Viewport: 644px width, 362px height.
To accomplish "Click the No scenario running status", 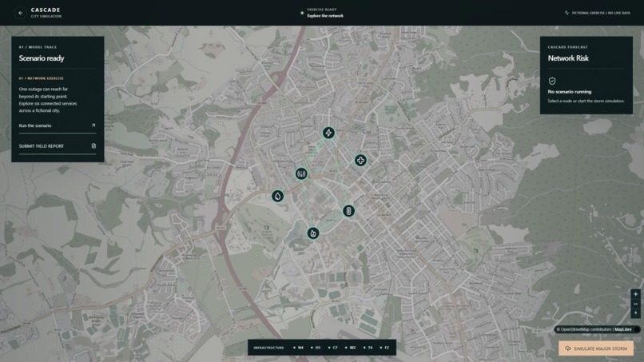I will (569, 92).
